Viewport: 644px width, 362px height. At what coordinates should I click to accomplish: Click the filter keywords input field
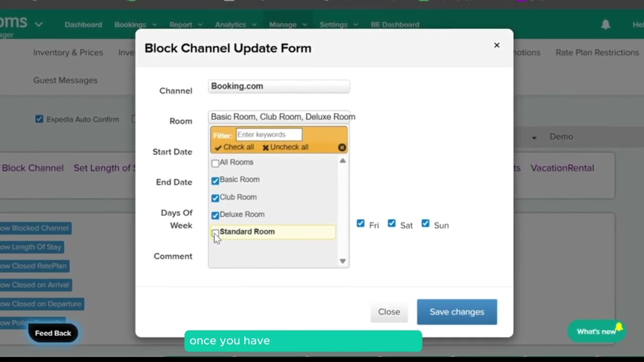(269, 135)
